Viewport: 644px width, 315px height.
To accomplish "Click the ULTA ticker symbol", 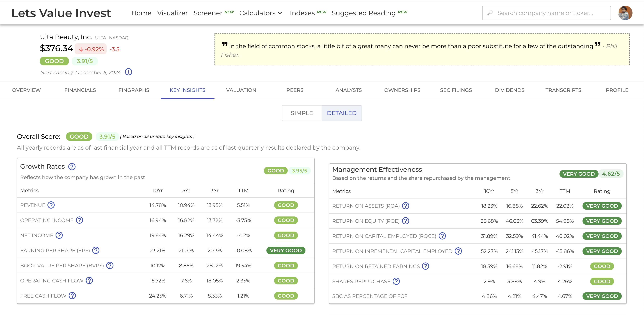I will point(101,38).
